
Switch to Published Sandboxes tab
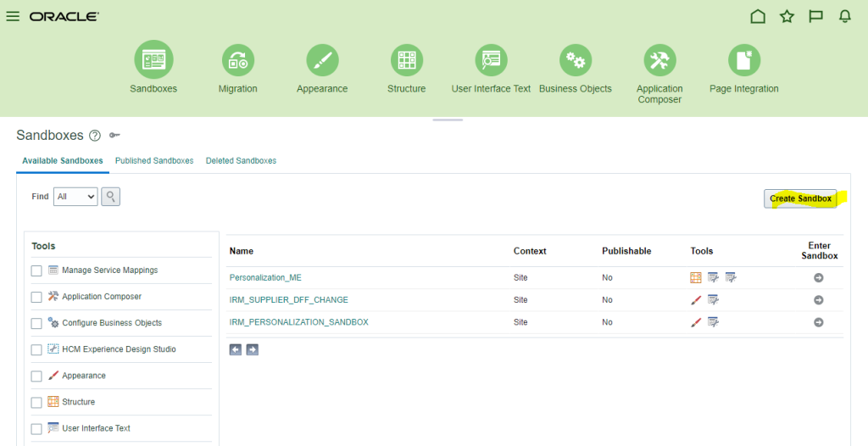(154, 160)
